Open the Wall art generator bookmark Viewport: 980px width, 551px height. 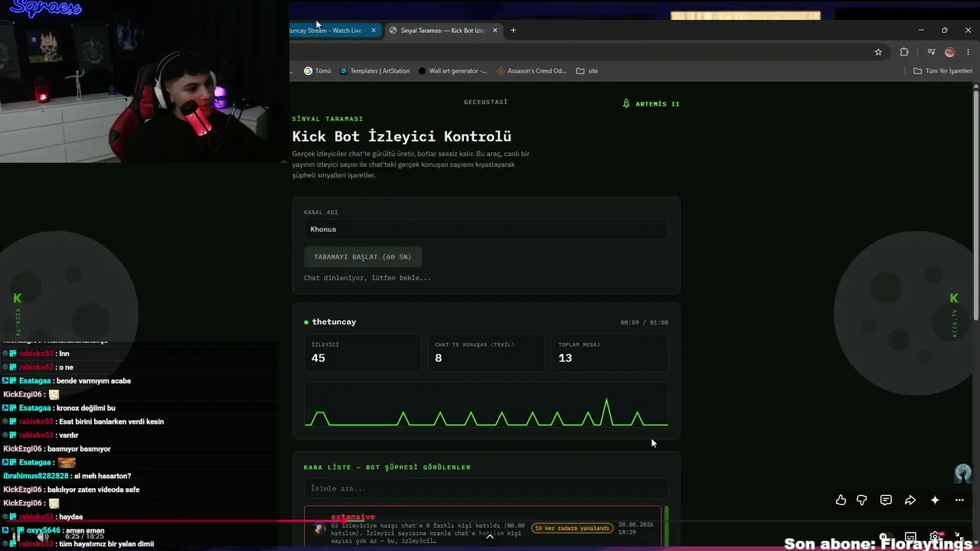point(452,71)
